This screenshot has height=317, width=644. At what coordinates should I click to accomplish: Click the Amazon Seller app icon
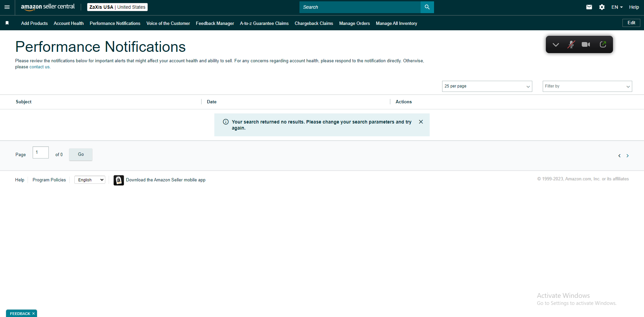(118, 180)
